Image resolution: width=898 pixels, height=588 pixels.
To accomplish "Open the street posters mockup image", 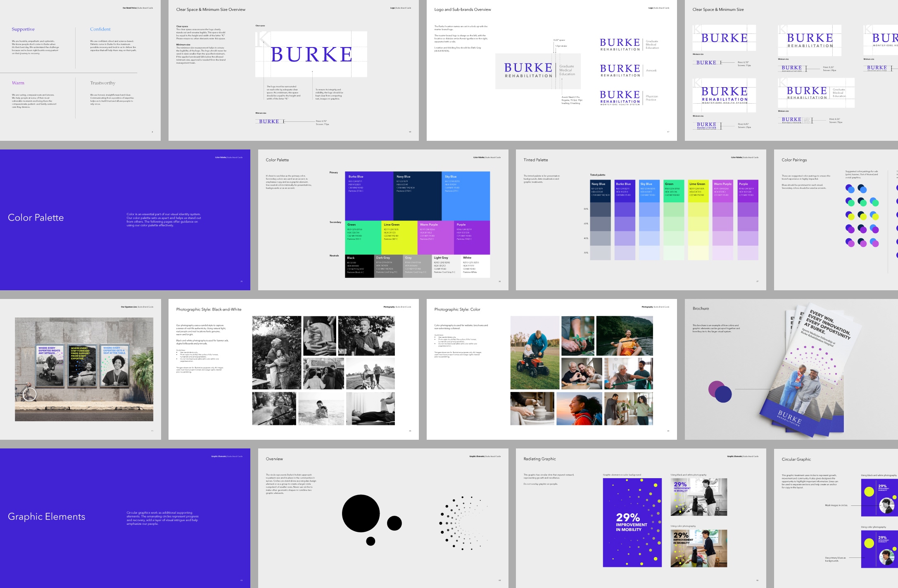I will coord(84,369).
